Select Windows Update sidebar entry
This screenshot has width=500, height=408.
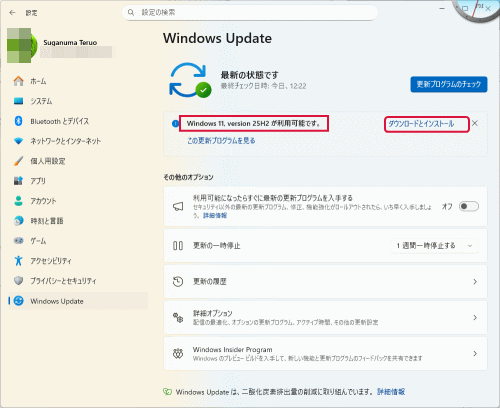78,301
